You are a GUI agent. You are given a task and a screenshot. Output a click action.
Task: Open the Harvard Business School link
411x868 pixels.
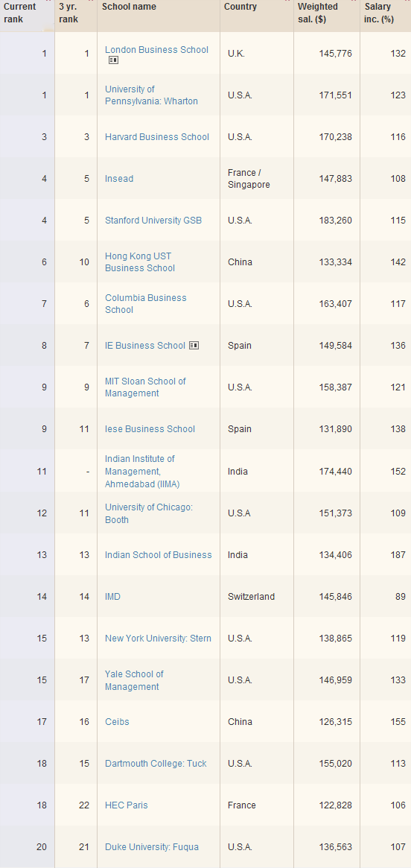157,137
